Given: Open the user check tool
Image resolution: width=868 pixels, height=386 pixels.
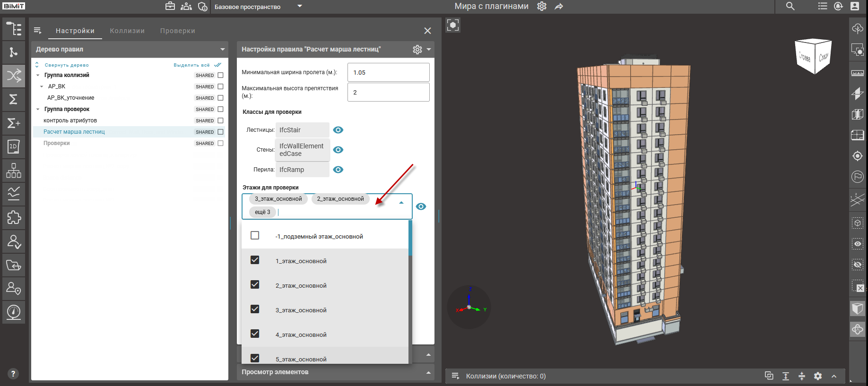Looking at the screenshot, I should pos(14,241).
